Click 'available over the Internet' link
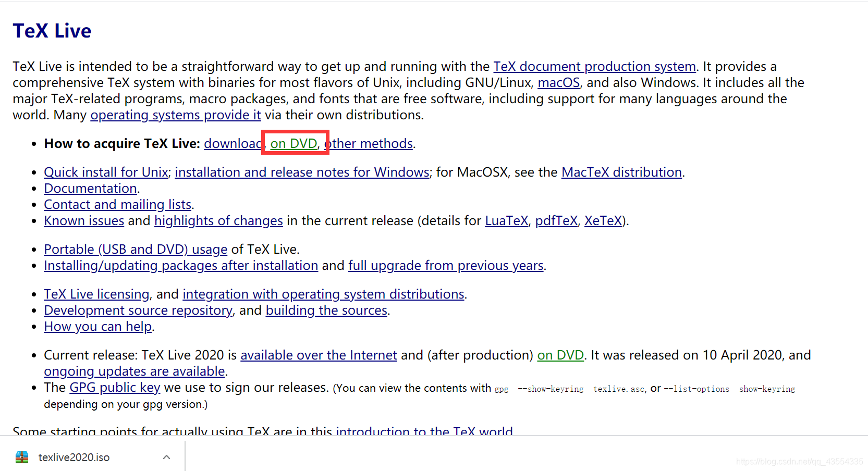 319,355
